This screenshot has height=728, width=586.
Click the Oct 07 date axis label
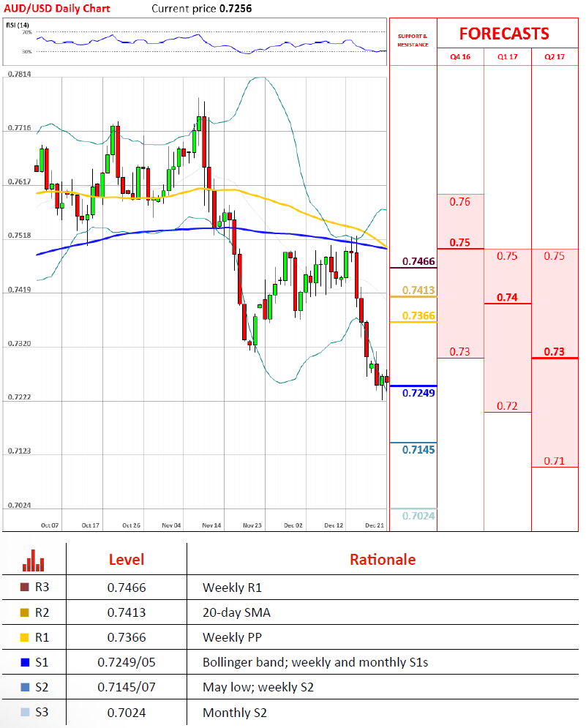click(50, 525)
